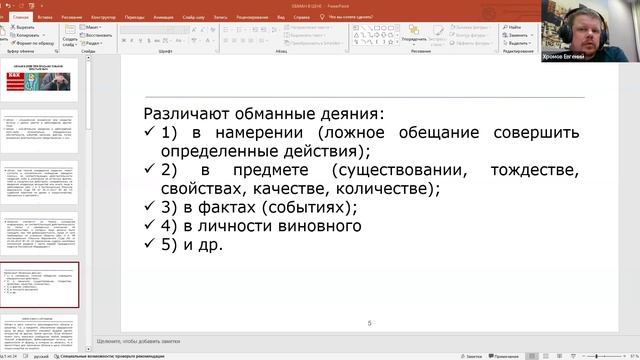Image resolution: width=640 pixels, height=360 pixels.
Task: Click Copy (Копировать) in the clipboard group
Action: [25, 35]
